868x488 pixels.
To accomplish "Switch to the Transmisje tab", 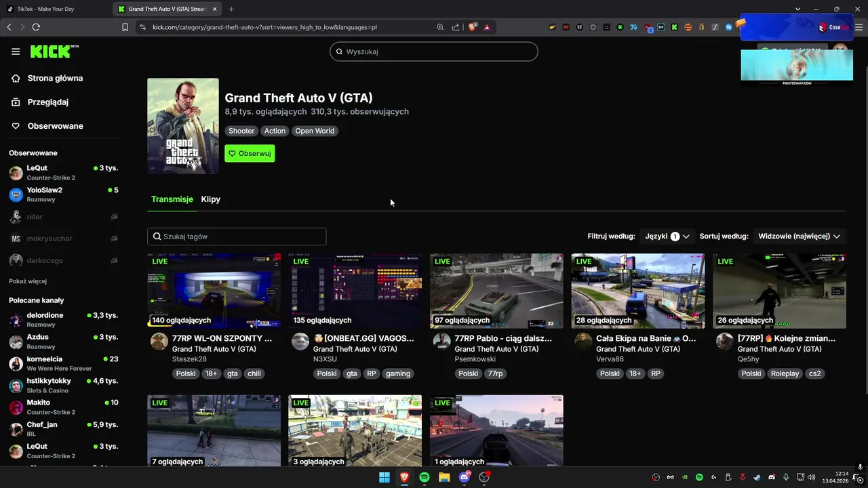I will pos(172,199).
